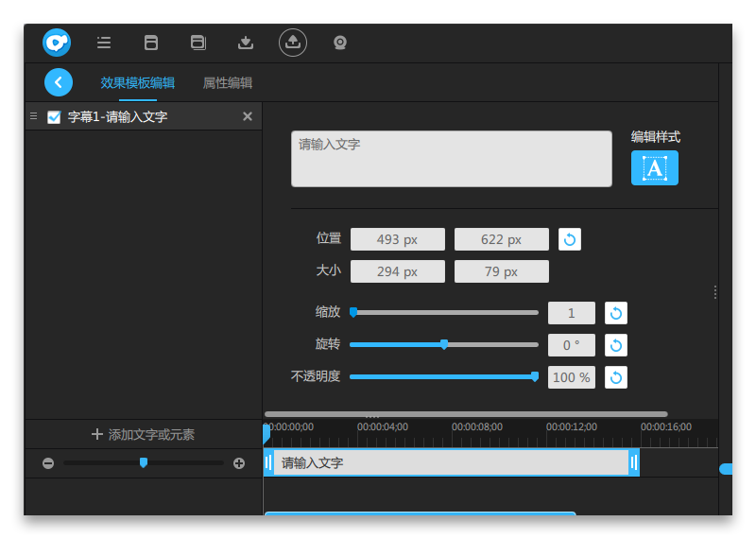Screen dimensions: 756x539
Task: Click the save project icon
Action: tap(151, 43)
